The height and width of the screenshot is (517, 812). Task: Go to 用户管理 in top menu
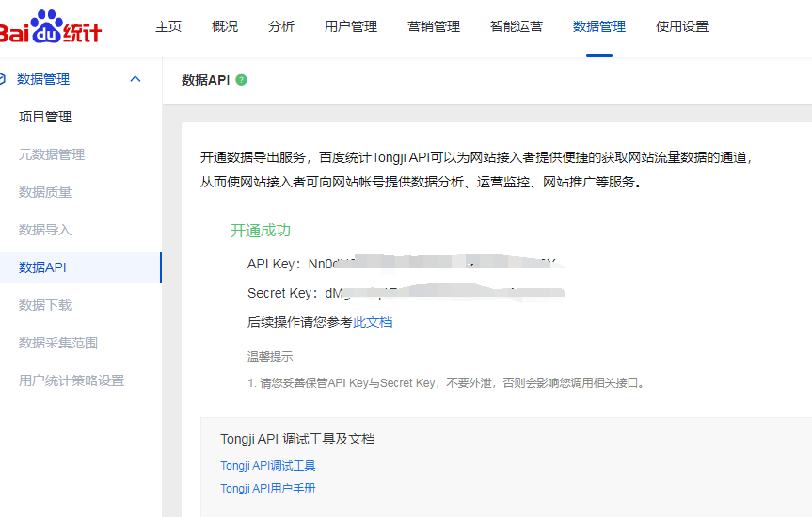(351, 26)
